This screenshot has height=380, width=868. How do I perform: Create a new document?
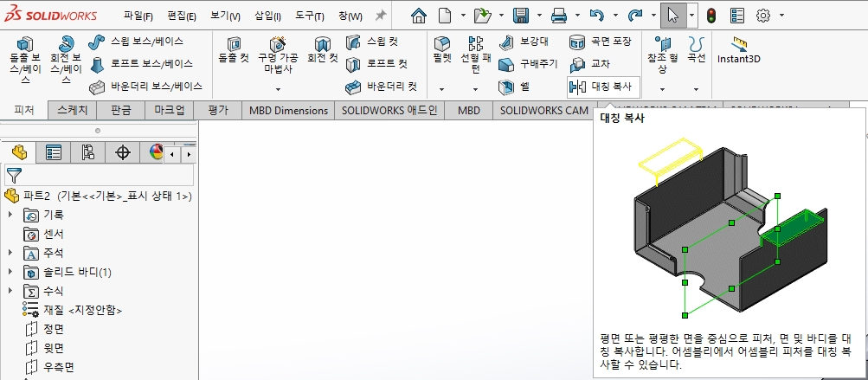[445, 16]
